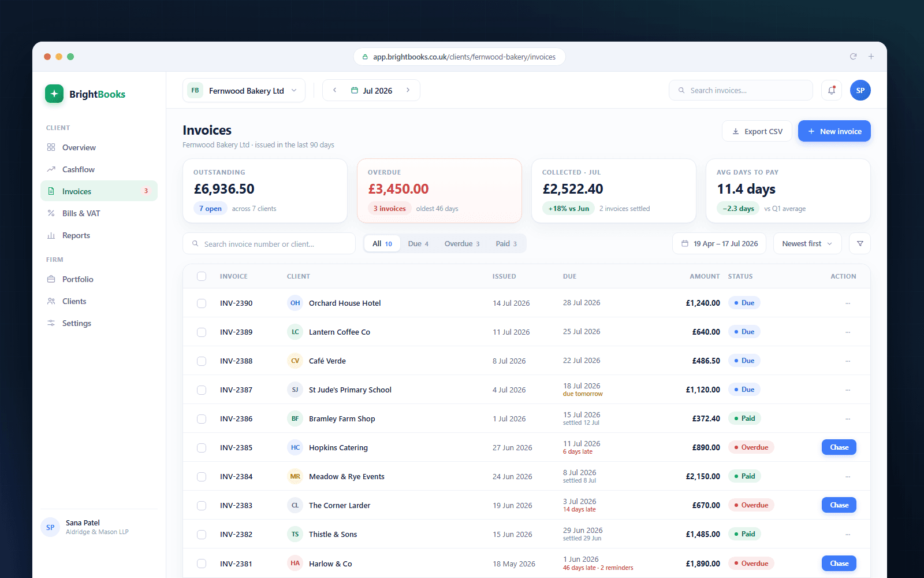924x578 pixels.
Task: Check the INV-2387 row checkbox
Action: pyautogui.click(x=202, y=390)
